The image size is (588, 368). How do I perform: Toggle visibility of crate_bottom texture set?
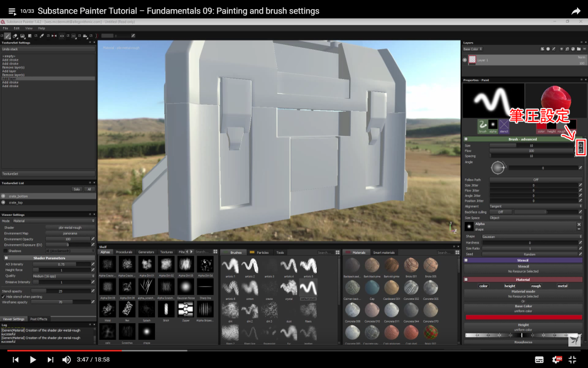tap(4, 196)
